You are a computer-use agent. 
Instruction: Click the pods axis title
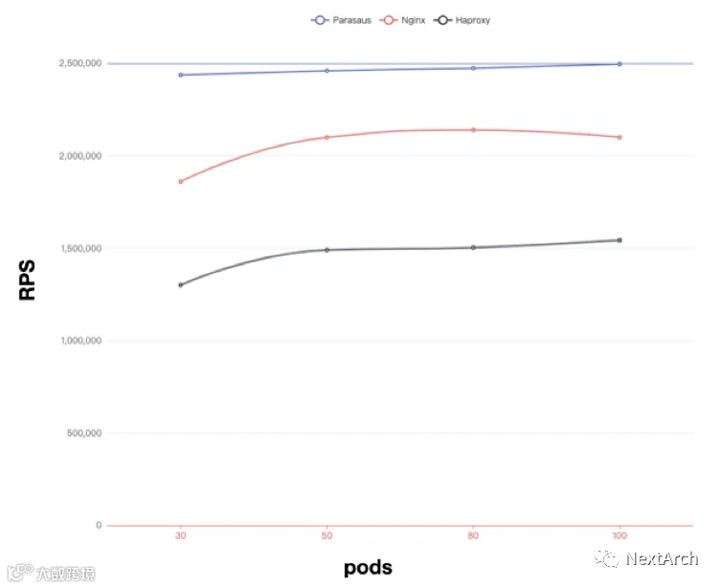tap(368, 568)
